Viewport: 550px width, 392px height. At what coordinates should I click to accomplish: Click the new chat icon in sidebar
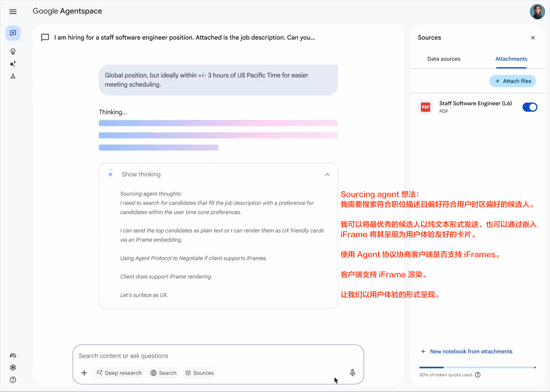click(x=13, y=33)
